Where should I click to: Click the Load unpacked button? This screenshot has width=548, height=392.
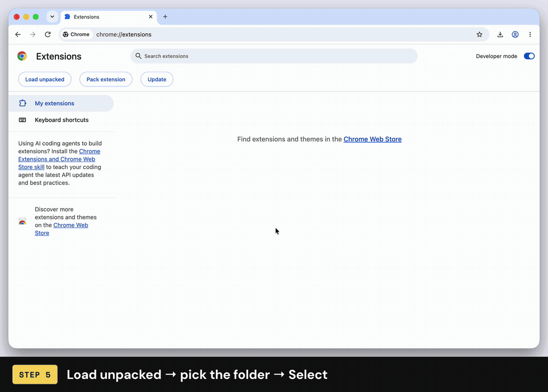(x=45, y=79)
